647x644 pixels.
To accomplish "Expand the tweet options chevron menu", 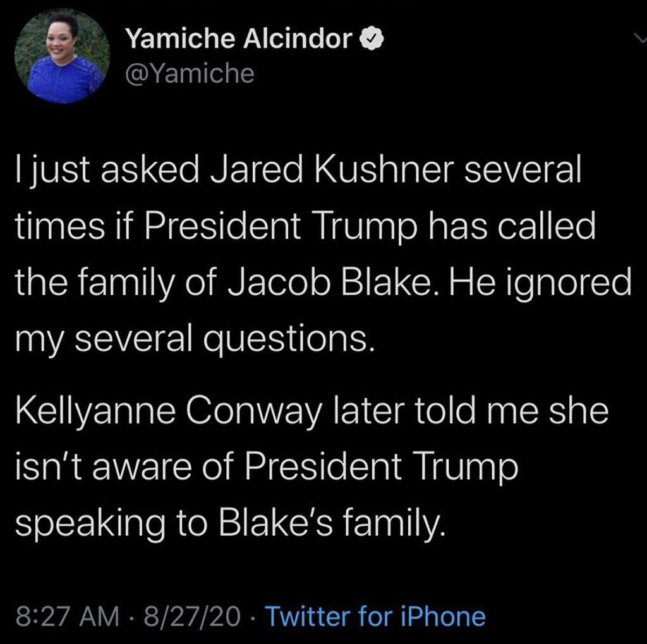I will (x=638, y=39).
